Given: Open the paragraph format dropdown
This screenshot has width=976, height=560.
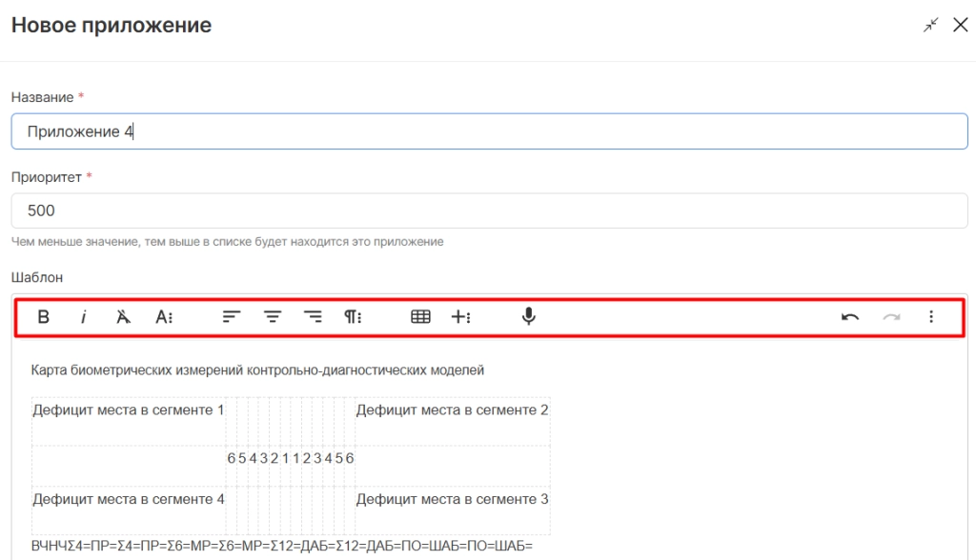Looking at the screenshot, I should [353, 317].
